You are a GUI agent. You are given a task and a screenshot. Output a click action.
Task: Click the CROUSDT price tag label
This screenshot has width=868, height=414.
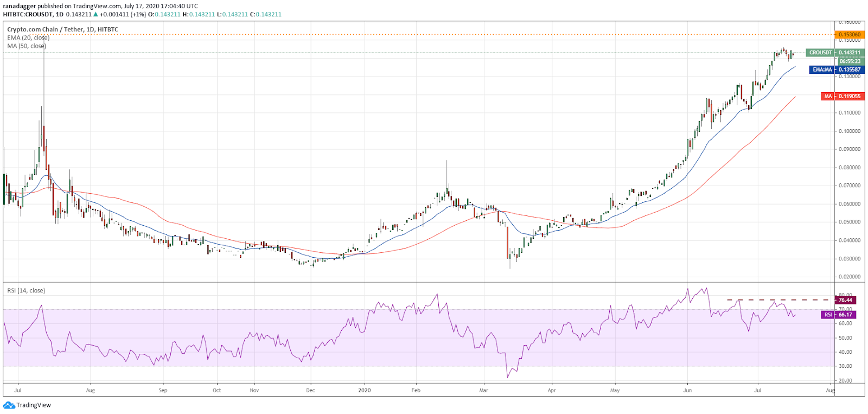[x=820, y=53]
